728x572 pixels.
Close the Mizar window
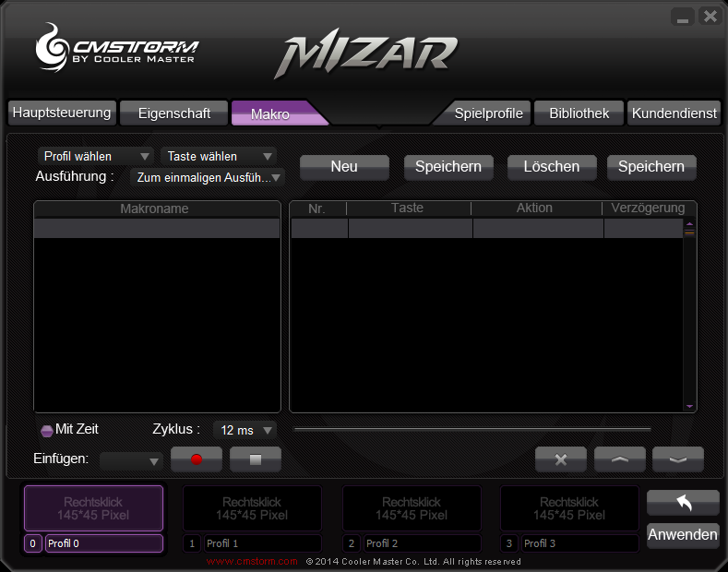[x=710, y=18]
